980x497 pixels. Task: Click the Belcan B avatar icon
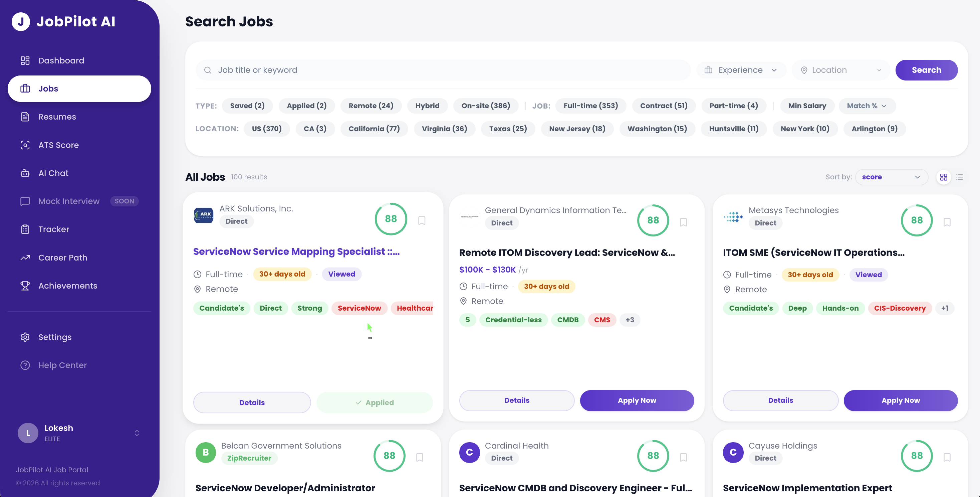205,452
